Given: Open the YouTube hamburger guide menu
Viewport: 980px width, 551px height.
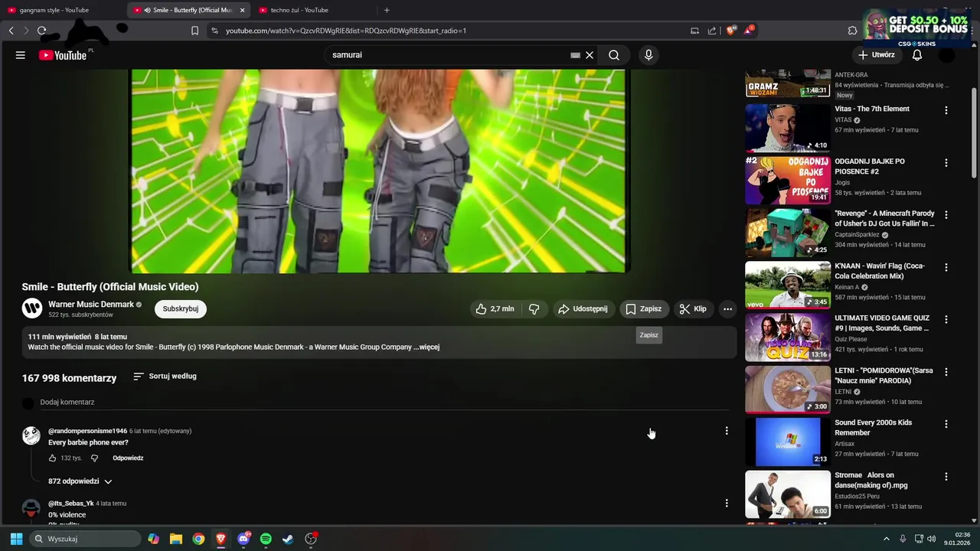Looking at the screenshot, I should (21, 55).
